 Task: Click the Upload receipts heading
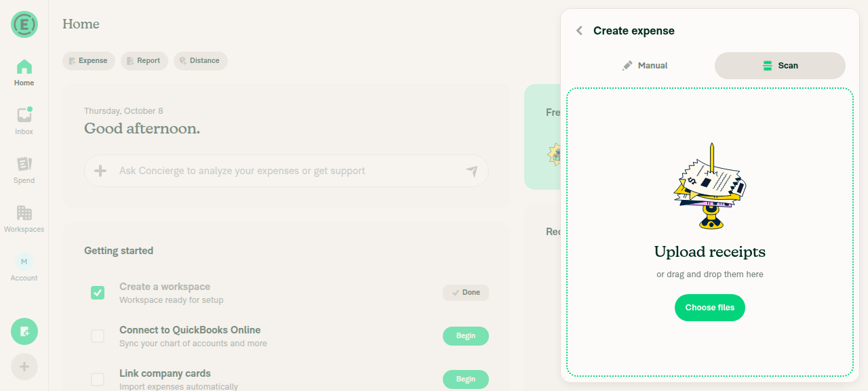point(710,252)
